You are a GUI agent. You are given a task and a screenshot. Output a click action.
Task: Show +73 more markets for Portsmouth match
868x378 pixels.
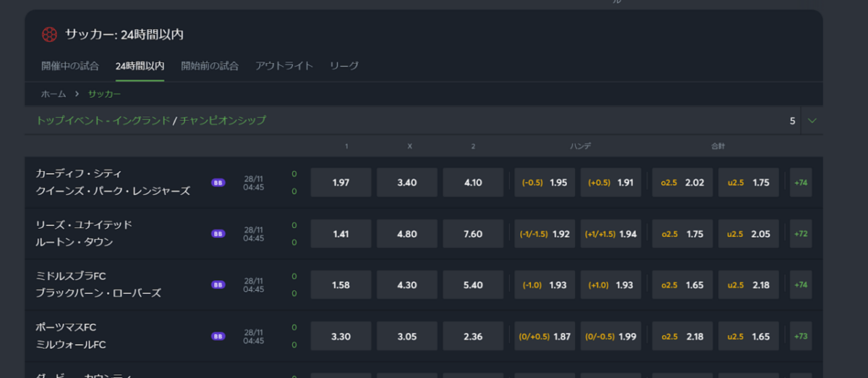click(x=801, y=336)
